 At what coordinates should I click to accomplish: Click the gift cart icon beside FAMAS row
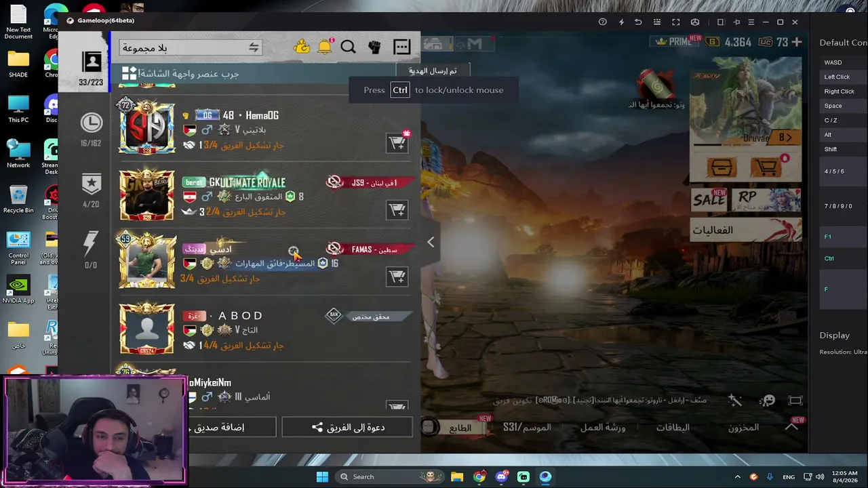coord(397,277)
